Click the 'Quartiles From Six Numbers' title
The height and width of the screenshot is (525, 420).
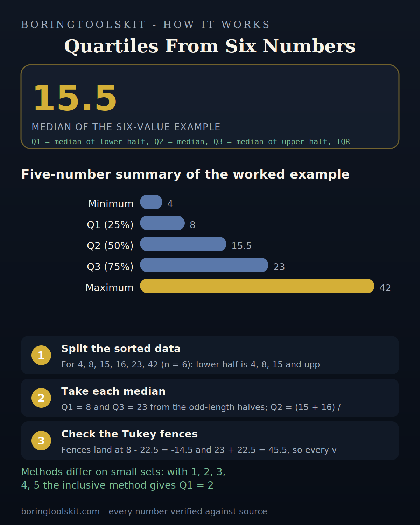pyautogui.click(x=210, y=47)
